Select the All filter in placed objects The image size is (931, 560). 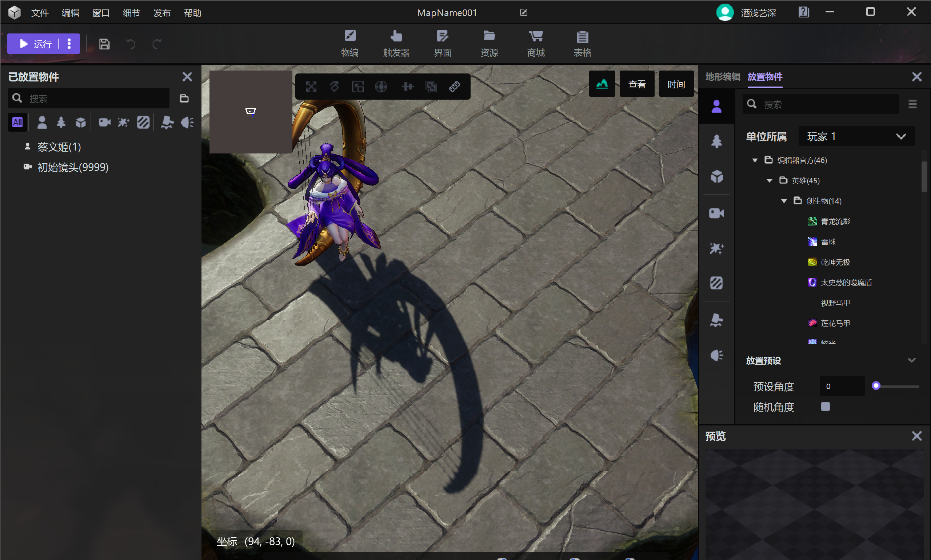click(x=17, y=122)
